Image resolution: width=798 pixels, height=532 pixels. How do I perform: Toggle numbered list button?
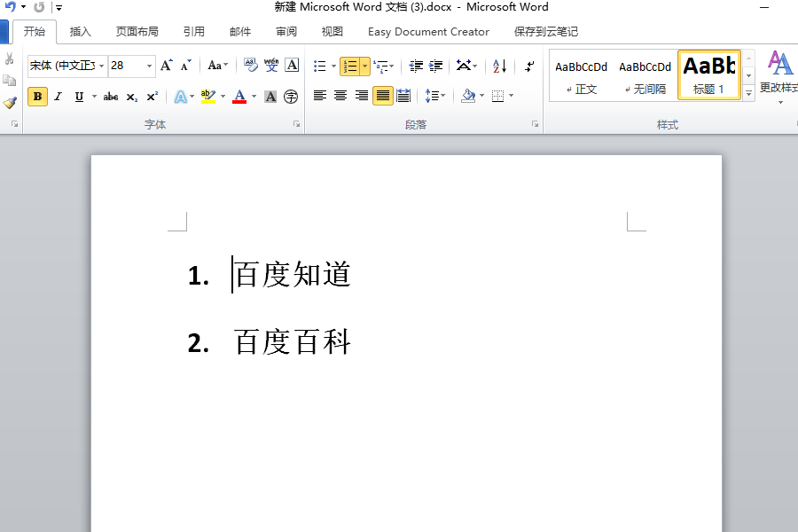pyautogui.click(x=350, y=66)
